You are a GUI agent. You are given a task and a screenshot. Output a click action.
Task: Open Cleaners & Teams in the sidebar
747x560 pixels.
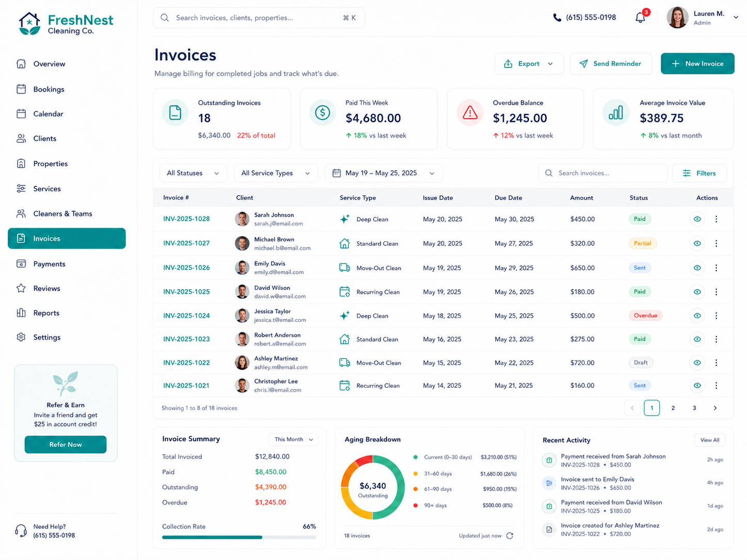(x=67, y=213)
